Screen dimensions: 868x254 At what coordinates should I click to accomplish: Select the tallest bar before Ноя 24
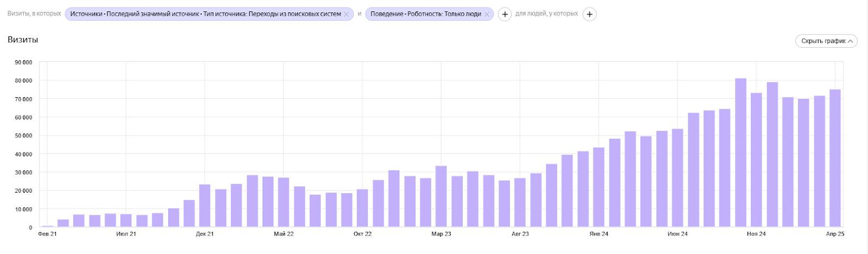click(741, 153)
